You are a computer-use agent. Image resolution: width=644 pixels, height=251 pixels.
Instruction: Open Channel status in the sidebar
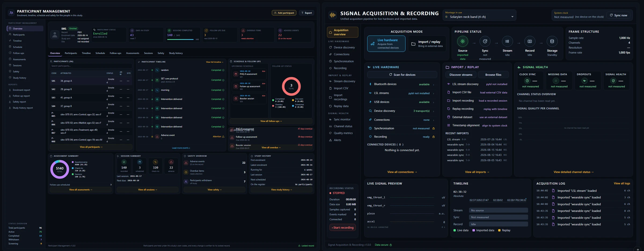pos(343,126)
